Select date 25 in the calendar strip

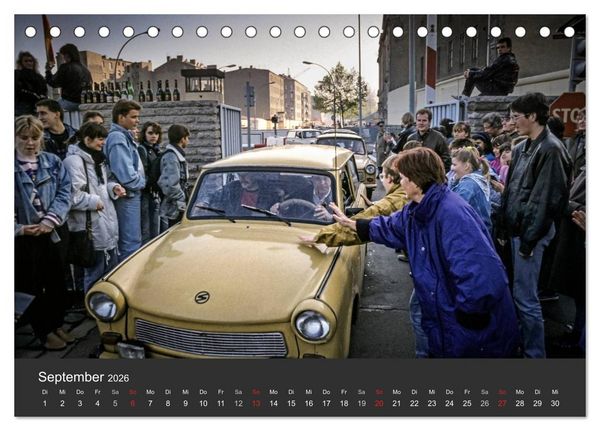click(467, 403)
